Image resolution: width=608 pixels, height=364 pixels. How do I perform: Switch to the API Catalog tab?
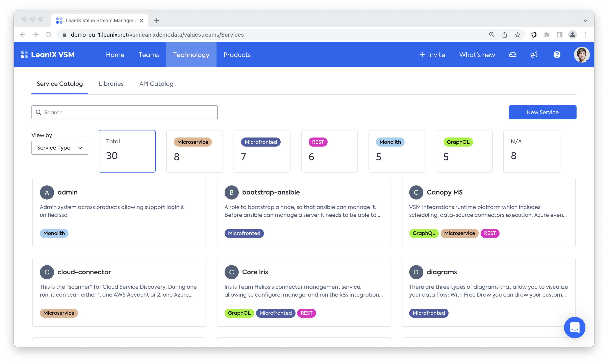point(156,84)
